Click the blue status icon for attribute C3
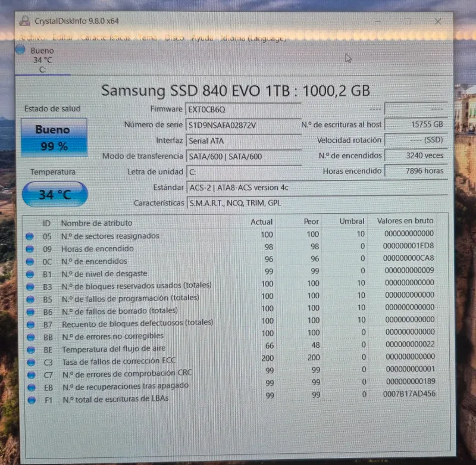 pos(31,363)
